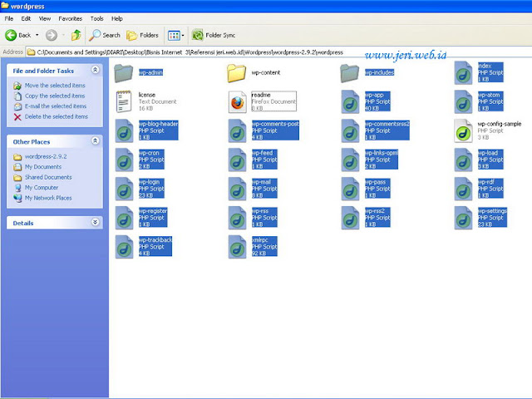Click the wp-config-sample file name
532x399 pixels.
[499, 124]
